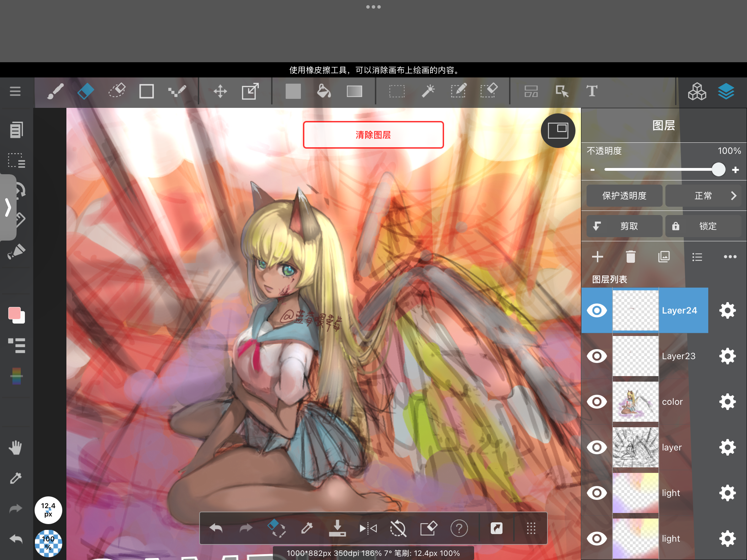Select the Bucket fill tool
Image resolution: width=747 pixels, height=560 pixels.
(324, 91)
